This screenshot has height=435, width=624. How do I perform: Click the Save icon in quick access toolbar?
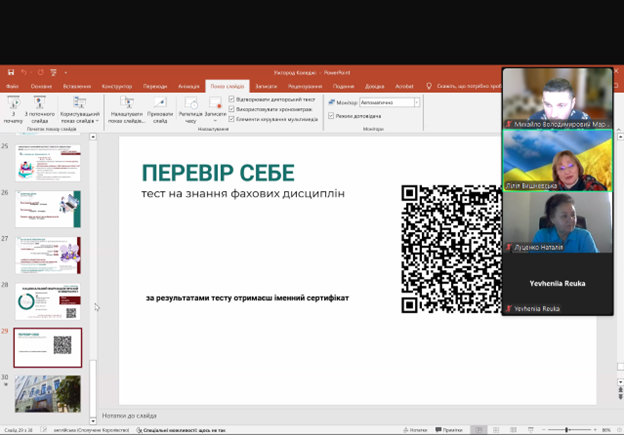click(11, 72)
